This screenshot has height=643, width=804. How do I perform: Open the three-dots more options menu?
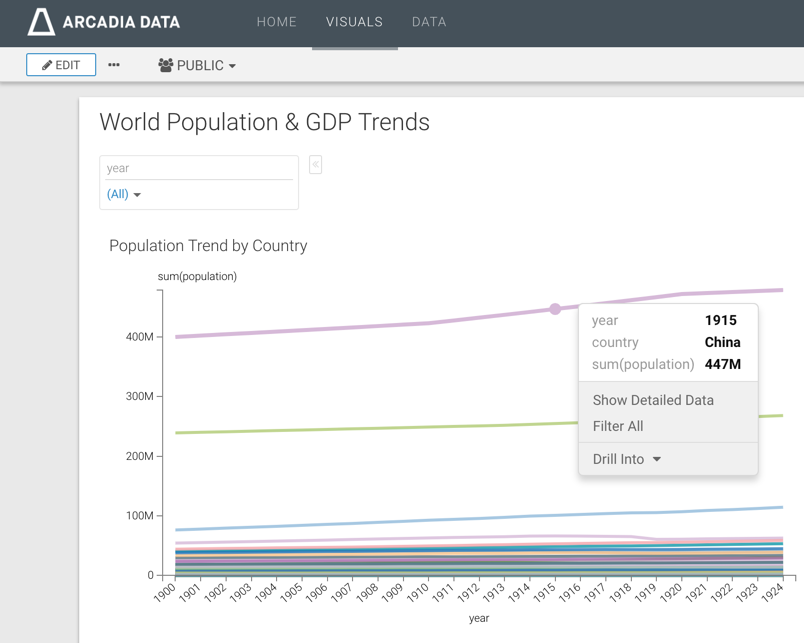click(x=114, y=65)
